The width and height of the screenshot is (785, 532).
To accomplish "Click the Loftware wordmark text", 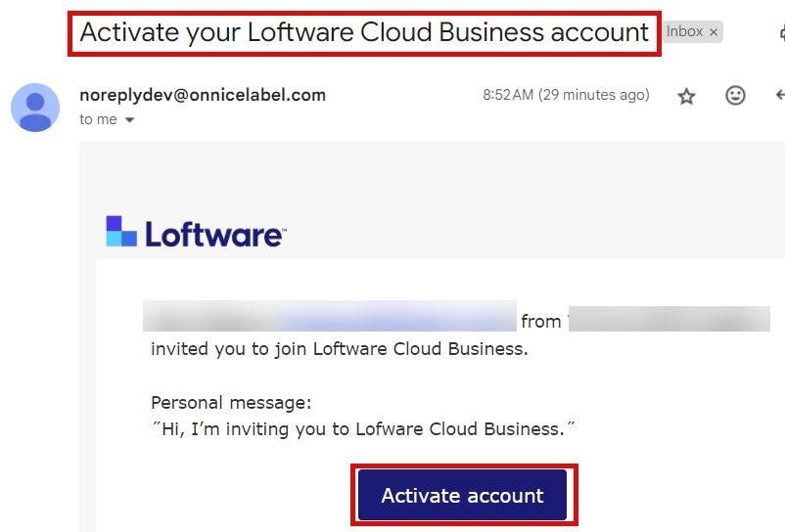I will [x=214, y=234].
